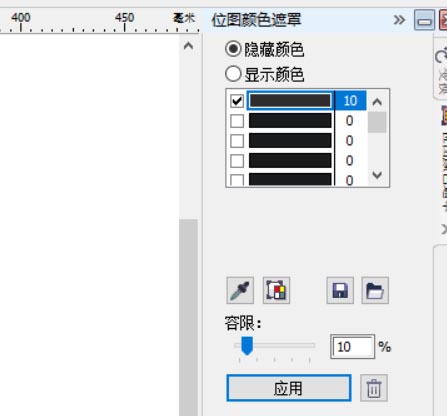Select the 隐藏颜色 radio button
This screenshot has height=416, width=447.
(233, 49)
